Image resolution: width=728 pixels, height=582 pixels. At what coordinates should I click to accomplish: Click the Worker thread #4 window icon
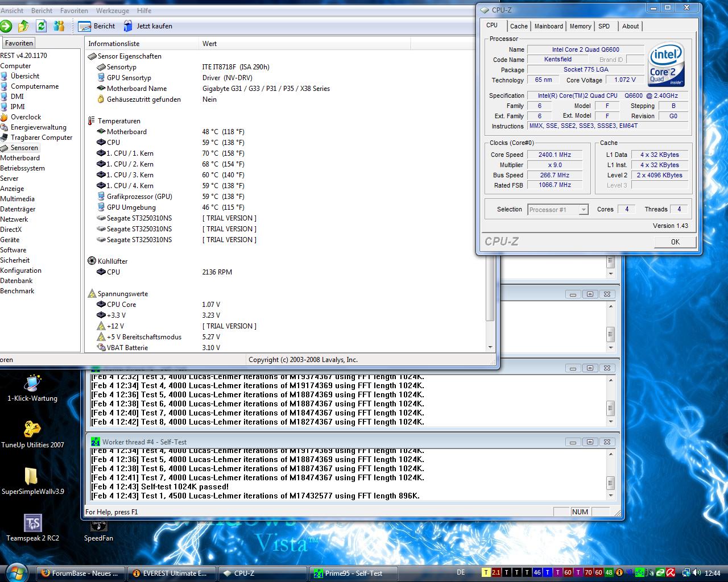pyautogui.click(x=96, y=442)
